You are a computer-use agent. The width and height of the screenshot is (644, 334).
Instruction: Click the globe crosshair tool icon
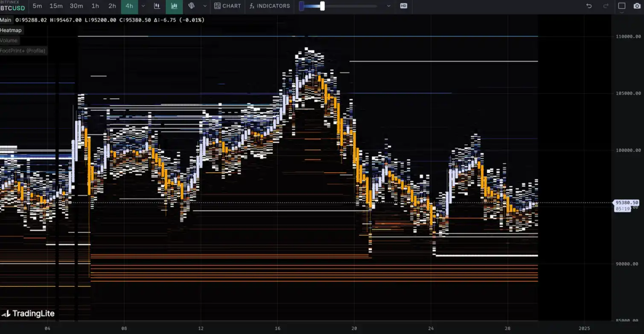[191, 6]
